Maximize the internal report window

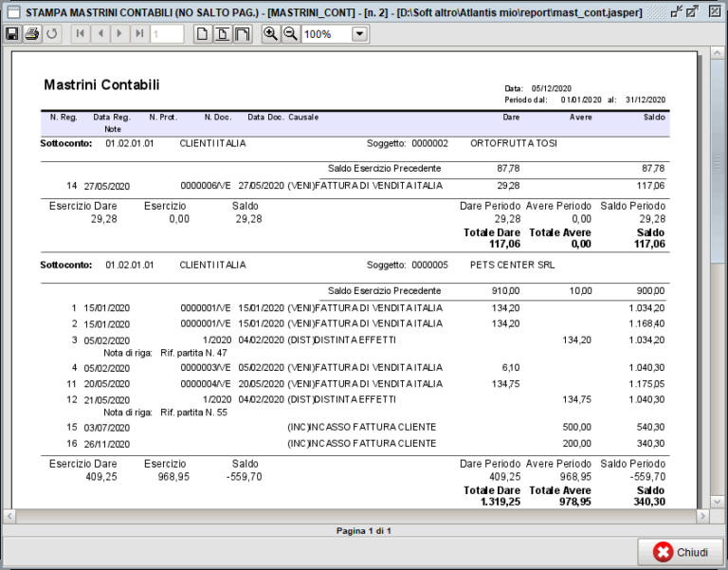point(693,11)
